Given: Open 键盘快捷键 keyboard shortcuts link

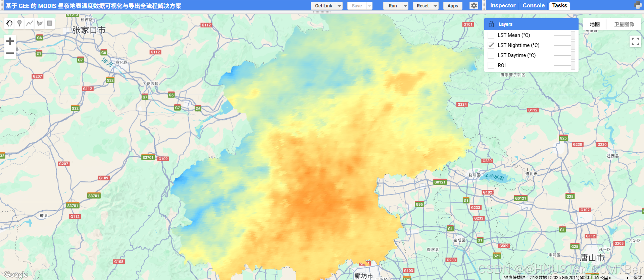Looking at the screenshot, I should point(514,277).
